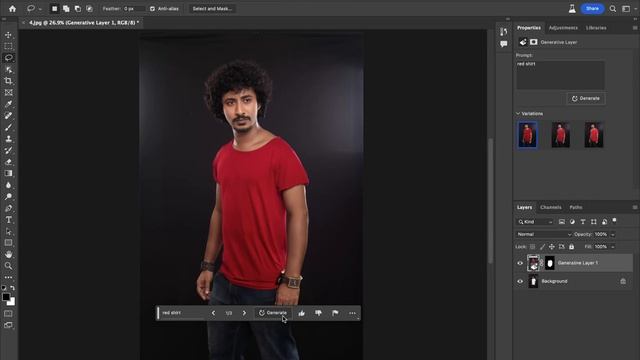Open the Comments panel icon
640x360 pixels.
coord(504,44)
